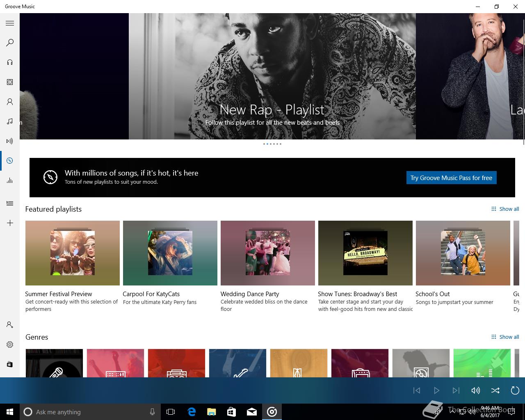Open the green equalizer genre tile
Screen dimensions: 525x420
[482, 363]
